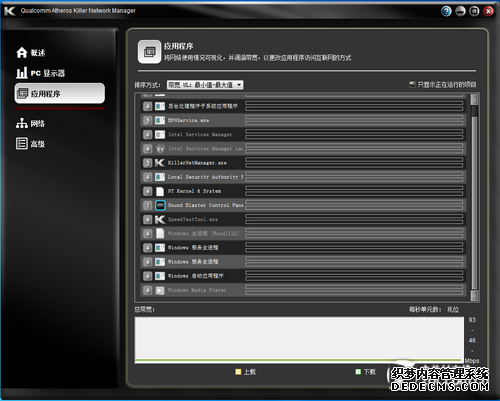Select the KillerNetManager.exe row name

coord(197,163)
